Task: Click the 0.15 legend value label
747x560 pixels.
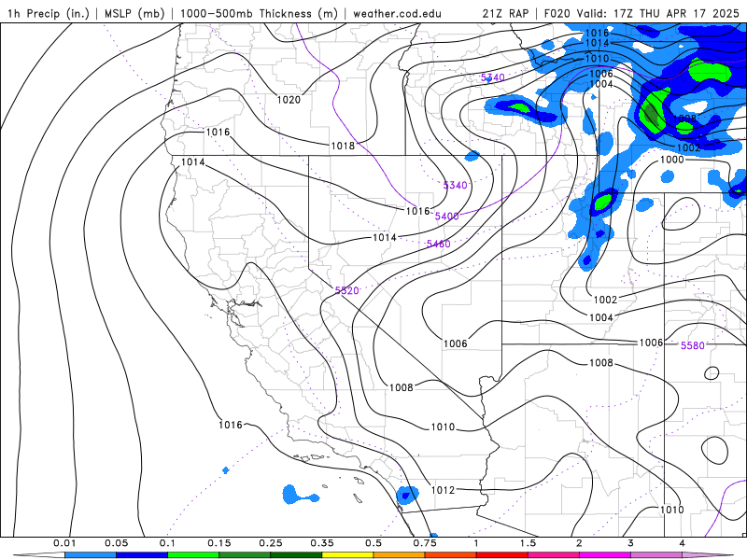Action: tap(219, 543)
